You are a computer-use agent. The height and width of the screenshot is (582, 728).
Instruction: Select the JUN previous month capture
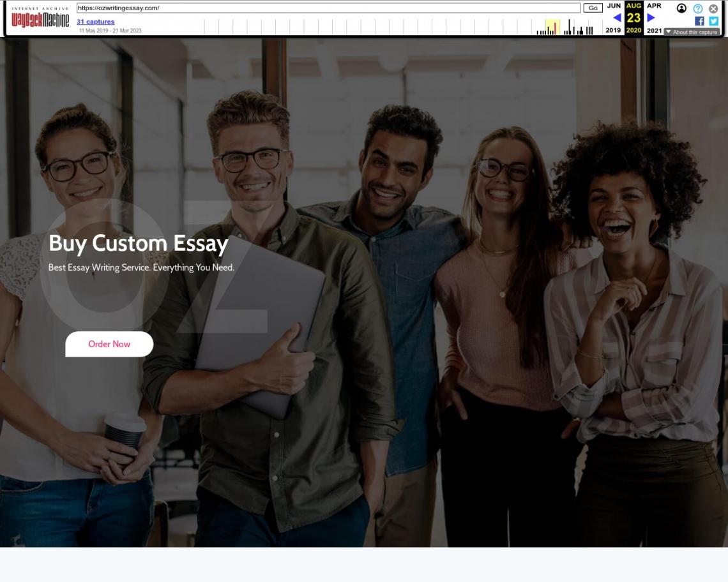pyautogui.click(x=613, y=6)
